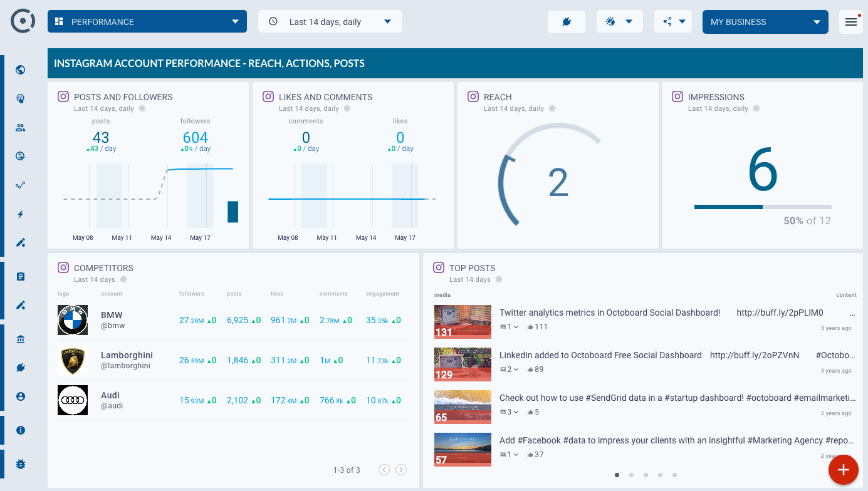Go to previous page of competitors list

point(384,470)
